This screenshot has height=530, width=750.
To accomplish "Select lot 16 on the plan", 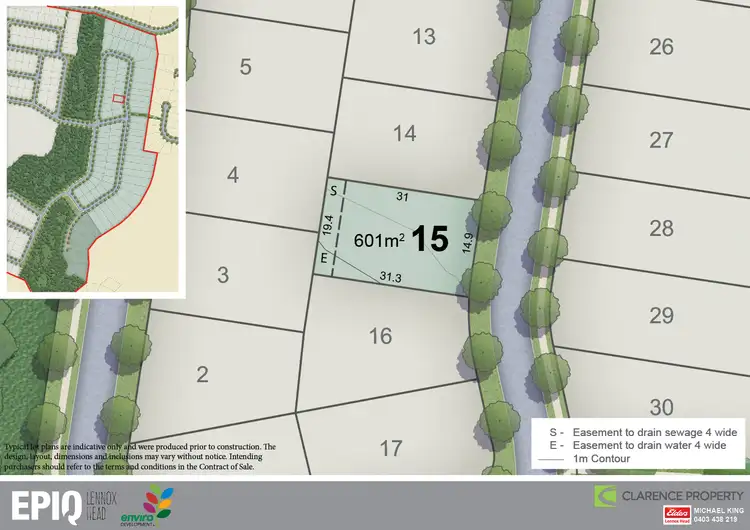I will [380, 336].
